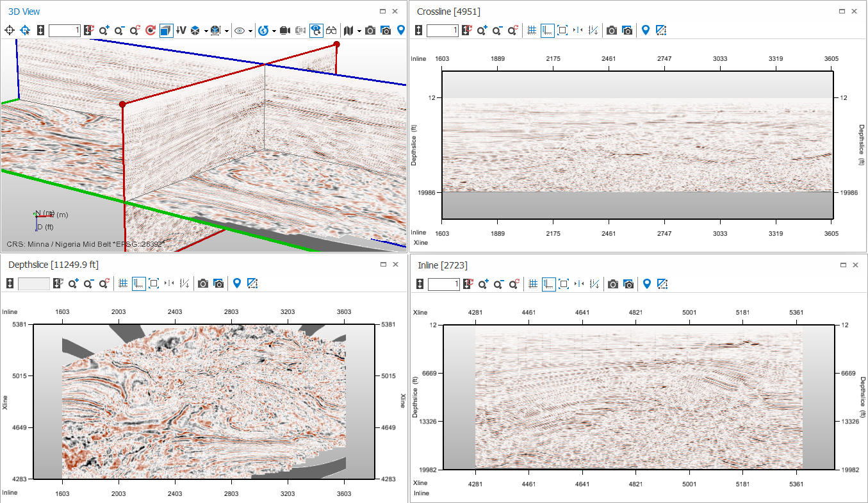Click flip horizontal icon in Inline toolbar
Viewport: 868px width, 503px height.
(x=578, y=284)
